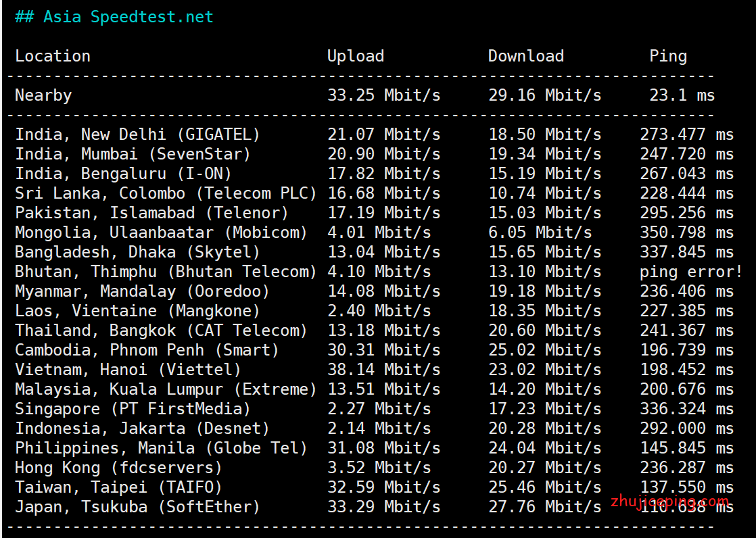Click Nearby upload value 33.25 Mbit/s
Screen dimensions: 756x538
click(x=384, y=95)
